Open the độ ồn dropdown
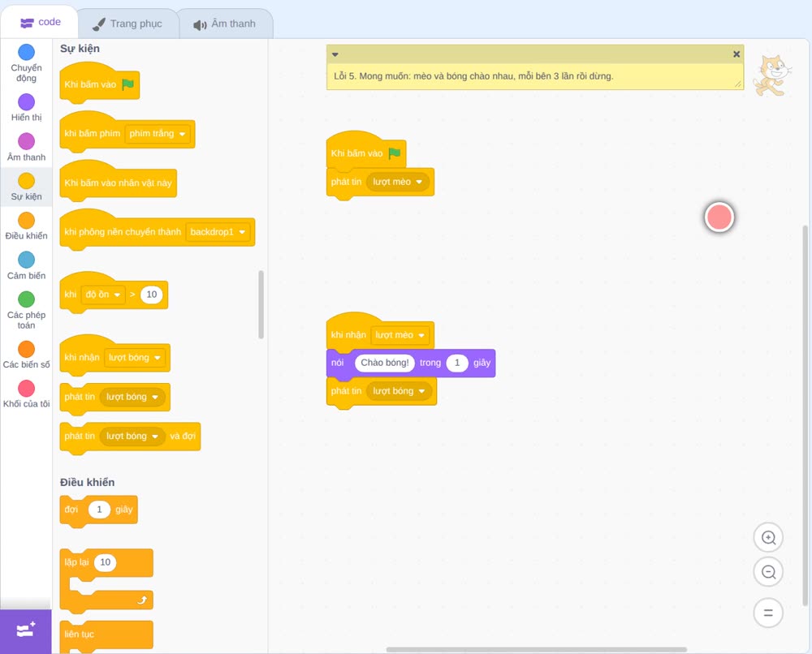The width and height of the screenshot is (812, 654). click(103, 295)
